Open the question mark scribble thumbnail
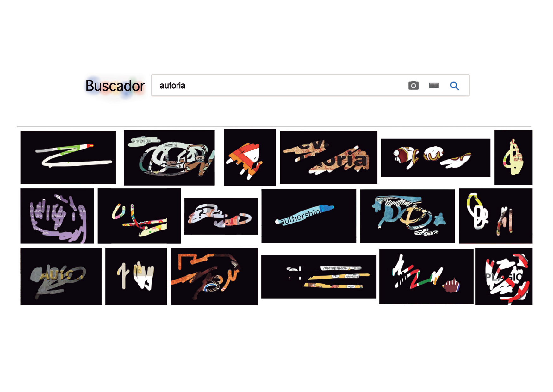This screenshot has width=553, height=392. 221,216
